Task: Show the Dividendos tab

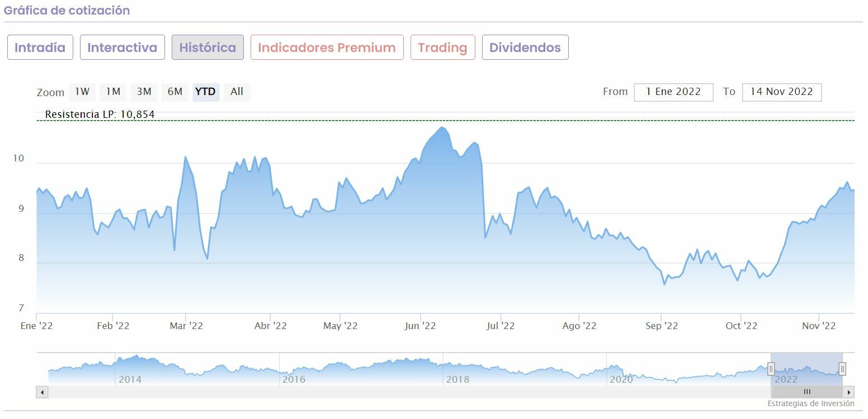Action: (x=525, y=47)
